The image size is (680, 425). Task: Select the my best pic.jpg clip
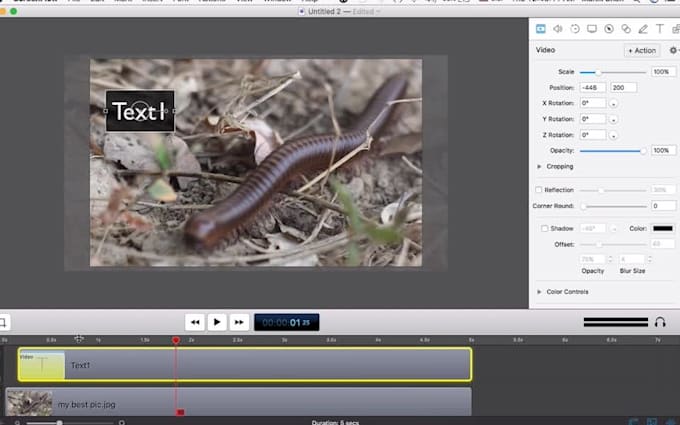coord(239,402)
